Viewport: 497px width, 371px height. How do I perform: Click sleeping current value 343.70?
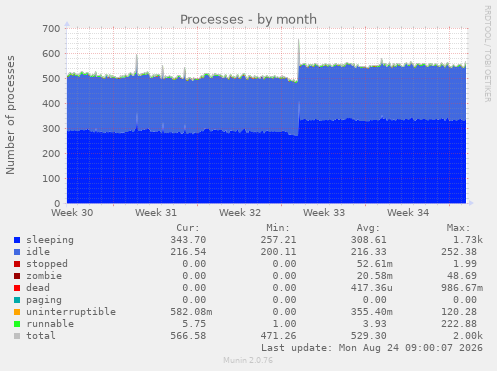(188, 240)
